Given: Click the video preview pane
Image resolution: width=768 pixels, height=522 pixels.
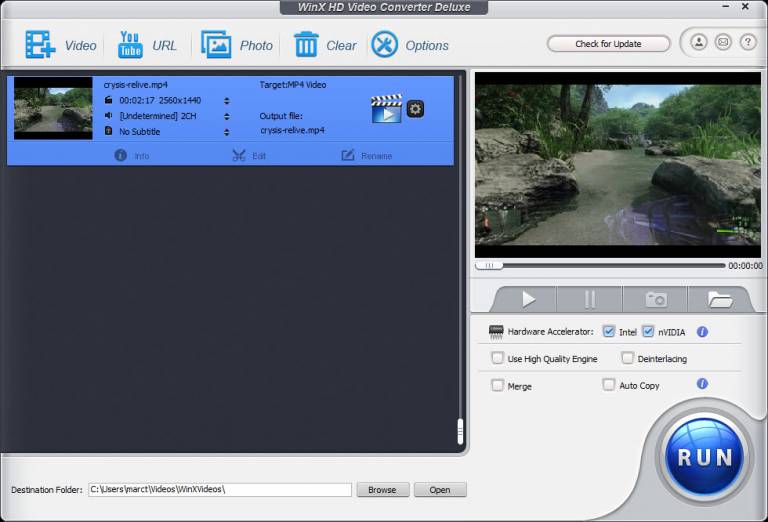Looking at the screenshot, I should [x=618, y=165].
